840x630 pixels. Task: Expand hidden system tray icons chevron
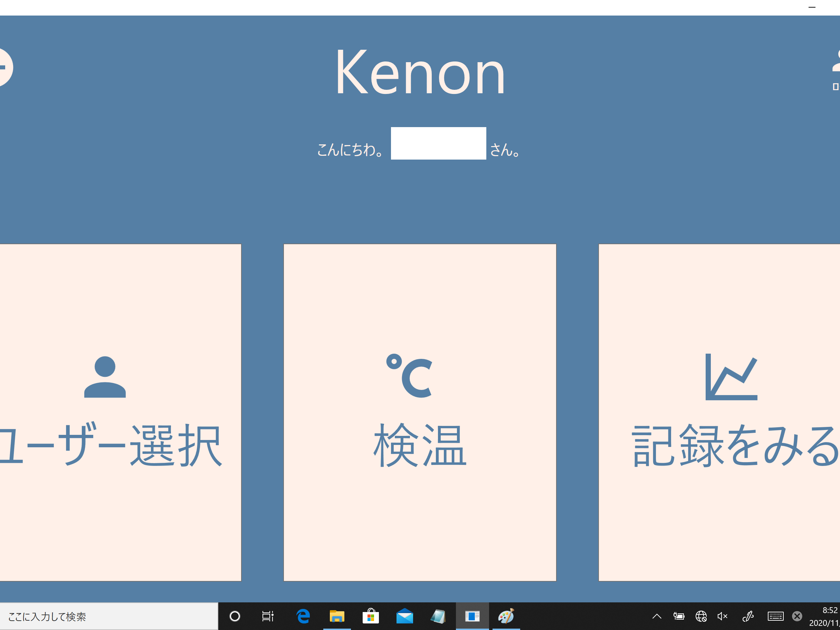coord(657,616)
